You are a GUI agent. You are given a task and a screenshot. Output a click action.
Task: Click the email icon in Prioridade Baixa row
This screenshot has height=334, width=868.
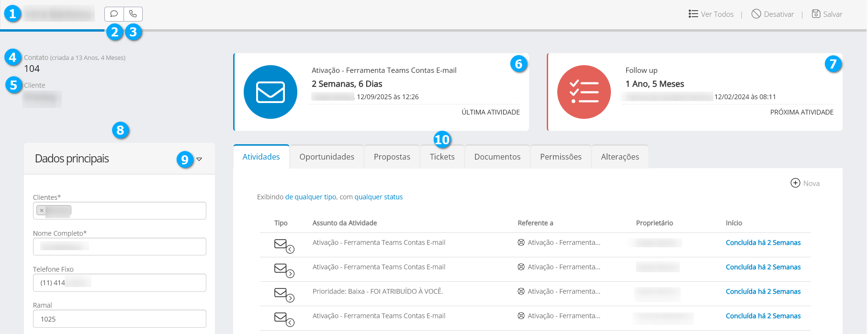[x=281, y=293]
